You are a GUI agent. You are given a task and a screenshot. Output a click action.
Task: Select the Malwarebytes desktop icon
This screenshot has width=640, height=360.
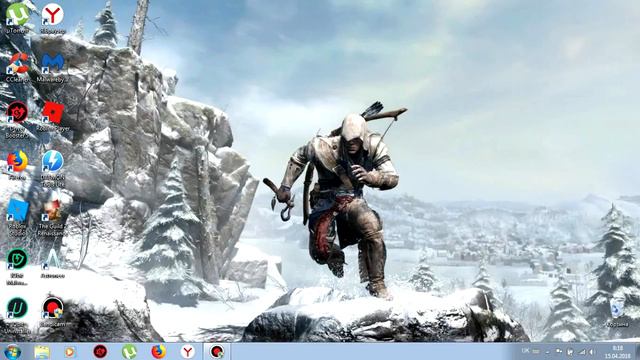(53, 67)
